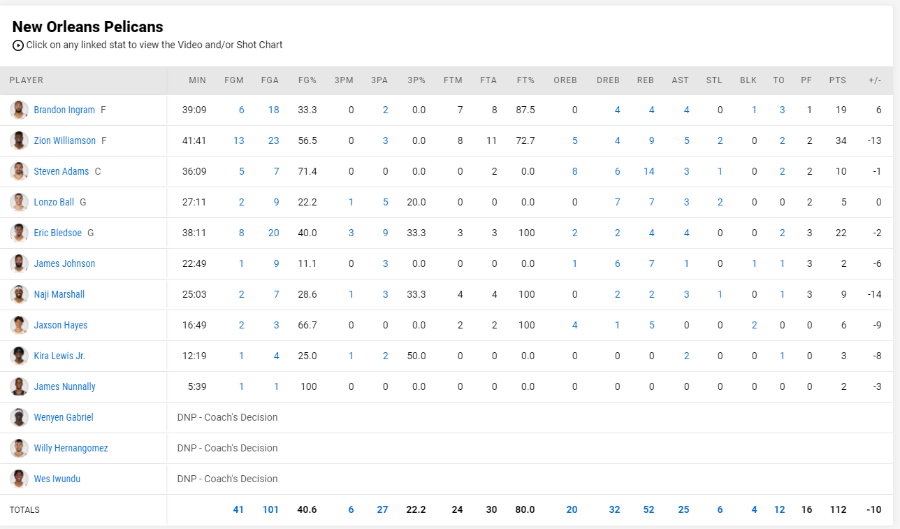Open Steven Adams player link
900x529 pixels.
tap(61, 171)
